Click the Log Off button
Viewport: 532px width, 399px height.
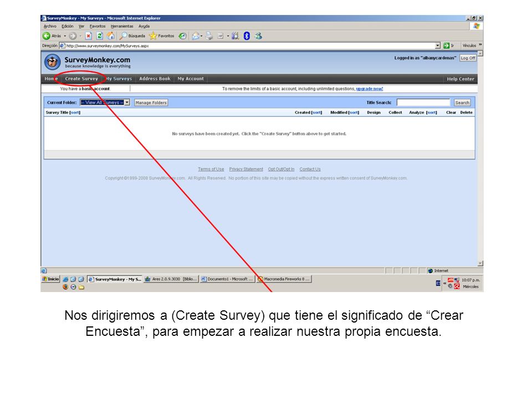[x=468, y=58]
